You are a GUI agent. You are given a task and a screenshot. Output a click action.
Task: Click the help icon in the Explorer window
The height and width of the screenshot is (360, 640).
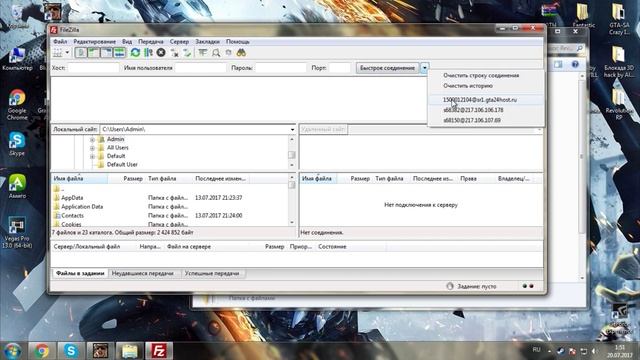(575, 64)
